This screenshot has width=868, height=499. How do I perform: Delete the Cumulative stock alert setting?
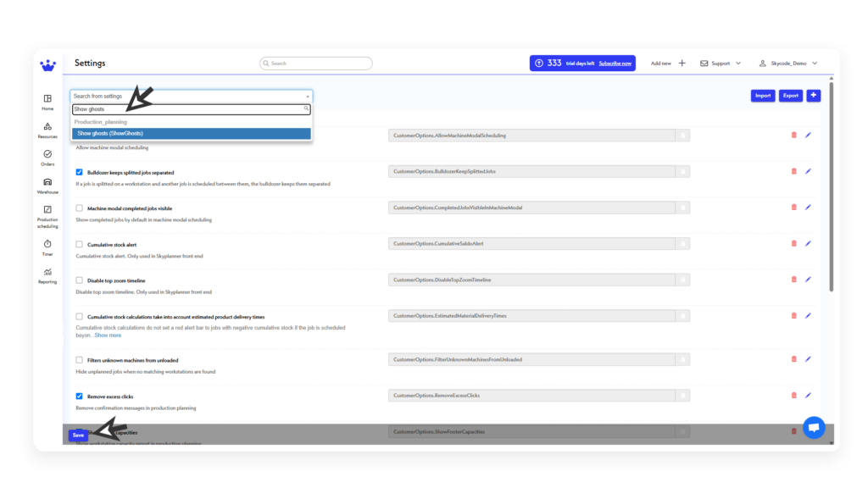point(793,243)
